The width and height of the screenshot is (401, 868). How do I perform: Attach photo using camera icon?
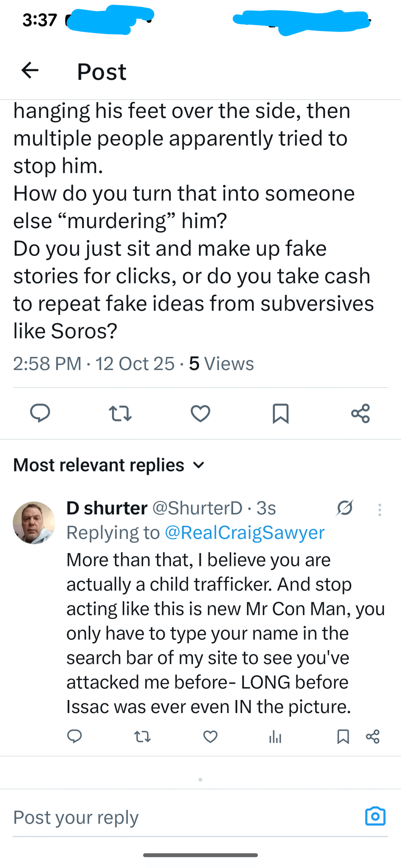click(x=375, y=816)
